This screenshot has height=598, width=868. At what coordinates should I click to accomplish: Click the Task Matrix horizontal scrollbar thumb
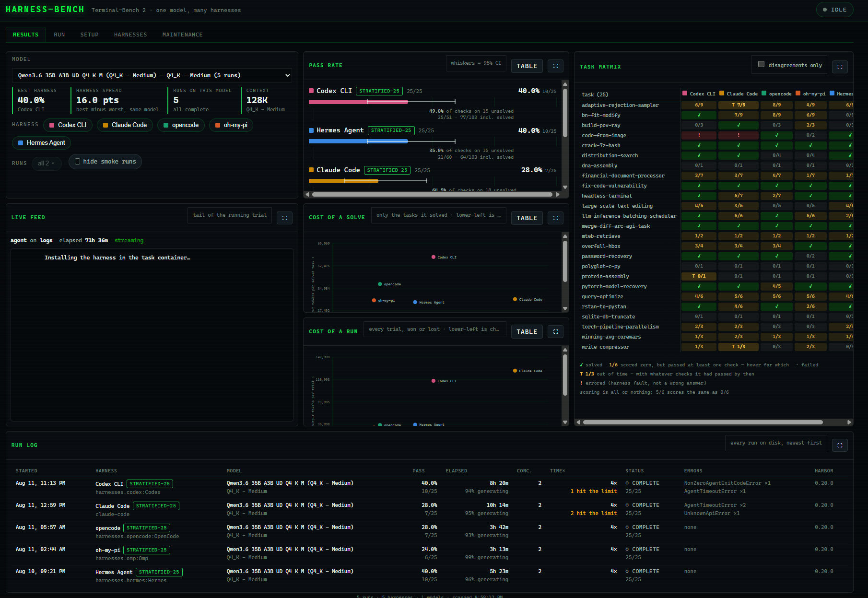coord(703,422)
